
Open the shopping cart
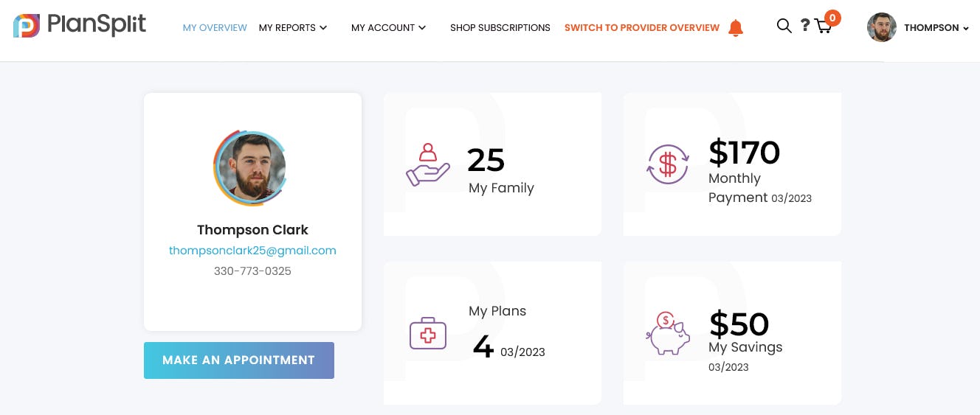click(823, 28)
